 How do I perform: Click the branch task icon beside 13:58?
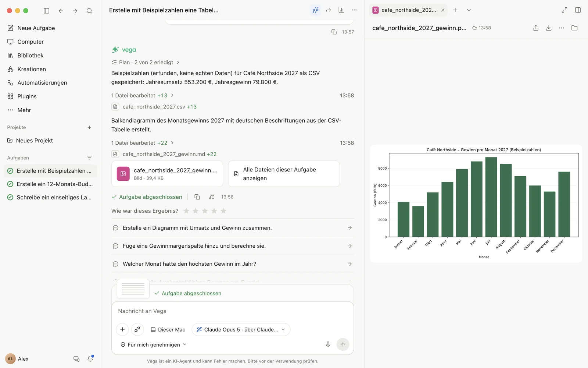point(212,197)
